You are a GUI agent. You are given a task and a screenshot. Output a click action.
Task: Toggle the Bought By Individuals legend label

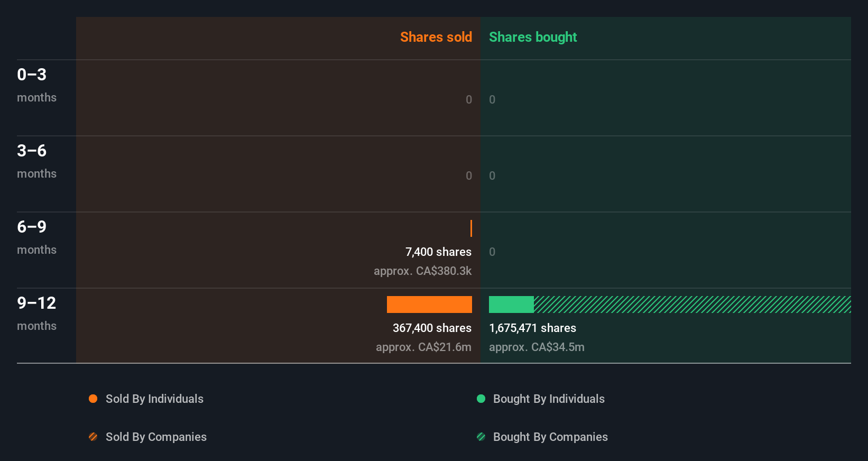549,399
